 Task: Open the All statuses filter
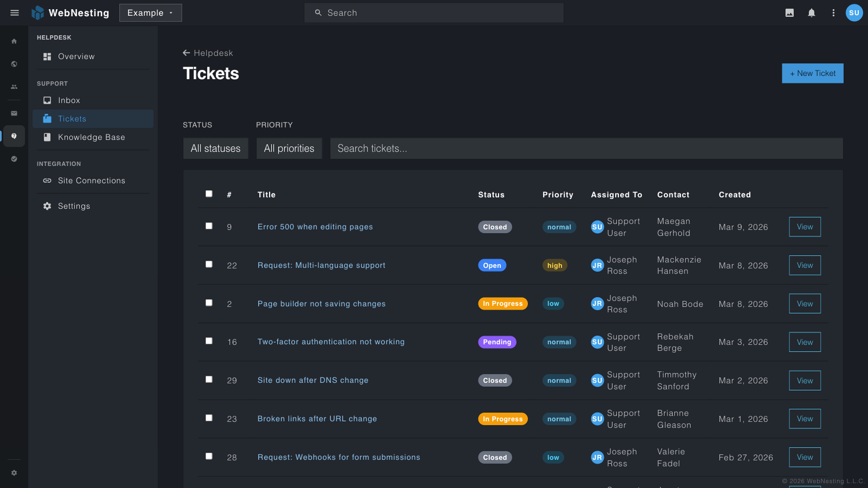215,148
